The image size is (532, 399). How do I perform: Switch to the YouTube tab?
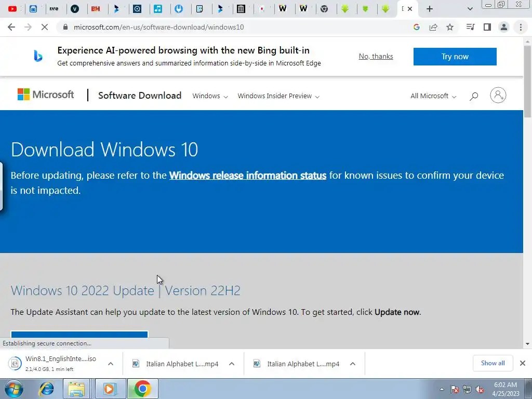(x=12, y=9)
